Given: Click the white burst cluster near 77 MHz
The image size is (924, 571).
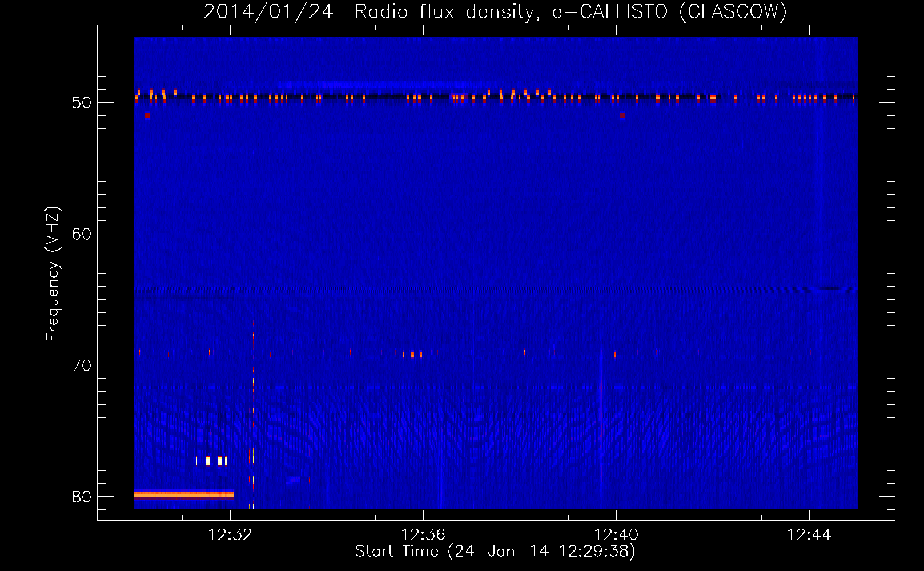Looking at the screenshot, I should [x=211, y=460].
